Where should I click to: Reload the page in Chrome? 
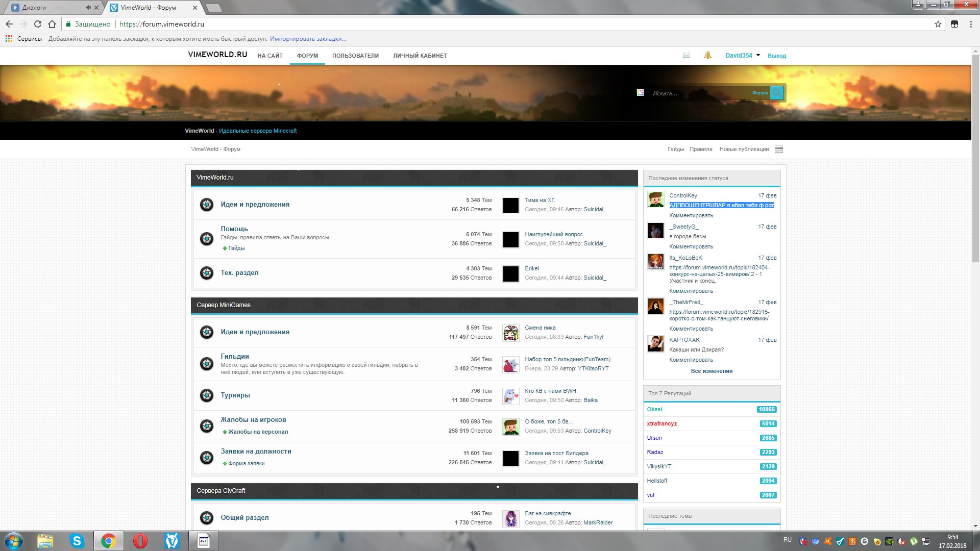coord(37,24)
